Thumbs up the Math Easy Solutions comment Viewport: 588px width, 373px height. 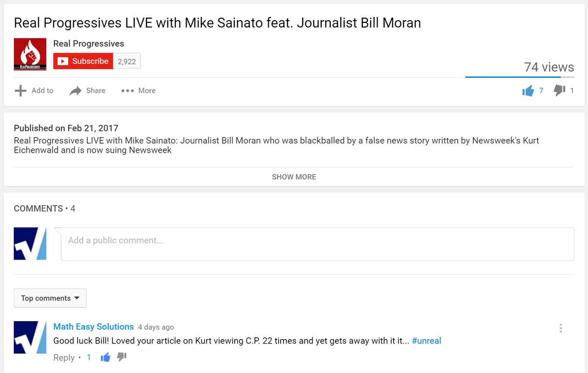(x=105, y=357)
